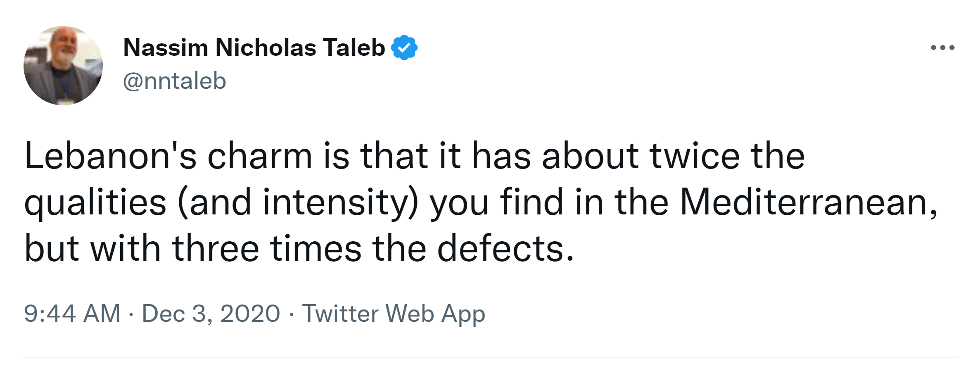This screenshot has height=376, width=980.
Task: Open the Twitter Web App source link
Action: tap(393, 313)
